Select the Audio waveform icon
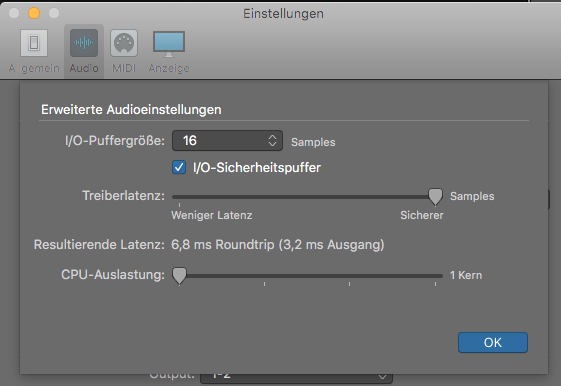 (x=84, y=43)
